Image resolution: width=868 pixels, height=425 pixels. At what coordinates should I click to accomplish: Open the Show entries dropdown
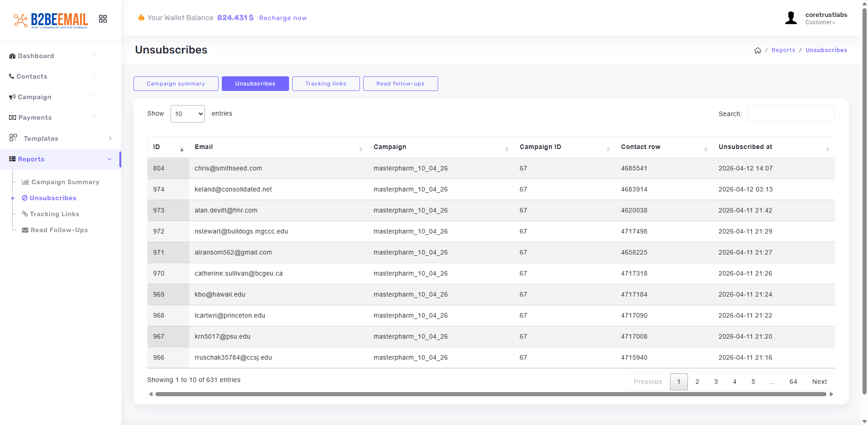click(188, 114)
